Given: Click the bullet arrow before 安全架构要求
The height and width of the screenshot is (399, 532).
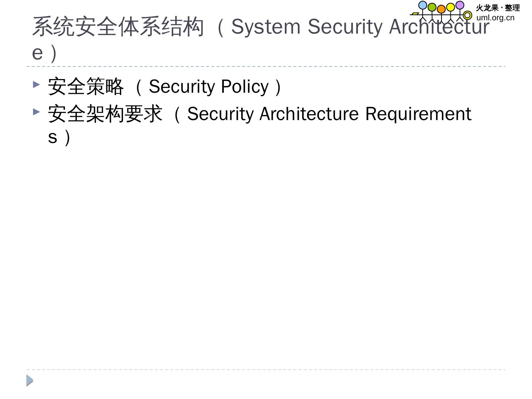Looking at the screenshot, I should point(36,111).
